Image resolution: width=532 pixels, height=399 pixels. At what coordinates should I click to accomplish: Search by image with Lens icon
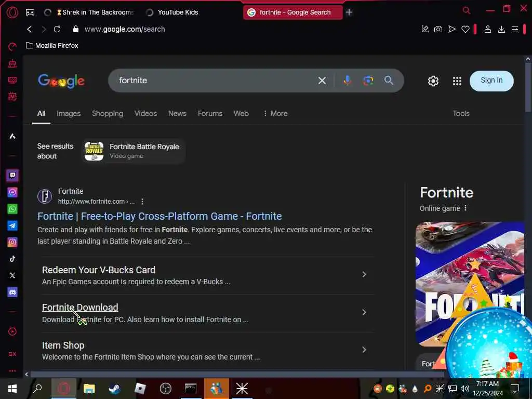(x=368, y=81)
